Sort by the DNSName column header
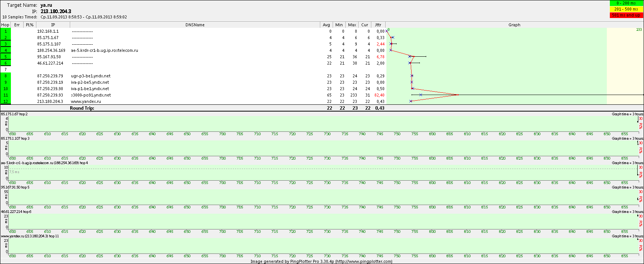Viewport: 644px width, 264px height. tap(195, 25)
